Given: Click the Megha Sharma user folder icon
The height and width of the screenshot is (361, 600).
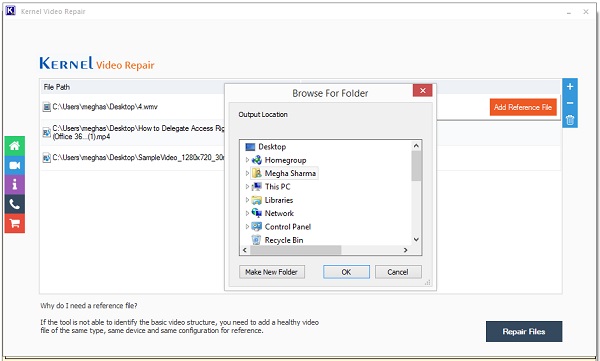Looking at the screenshot, I should coord(256,173).
